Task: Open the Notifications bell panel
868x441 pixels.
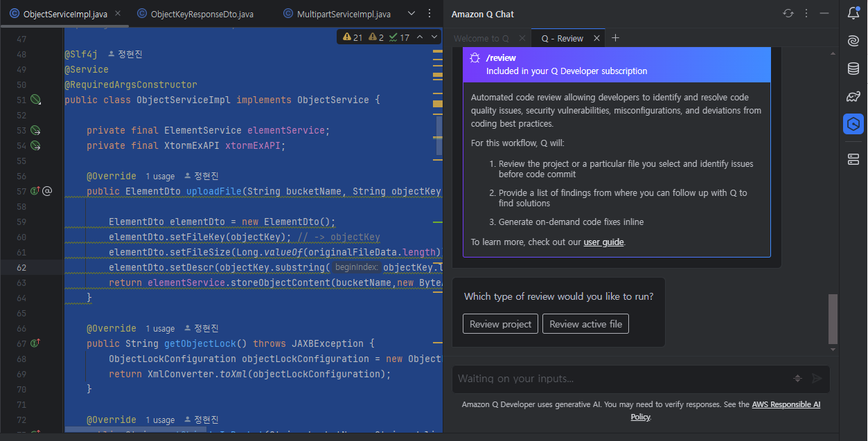Action: (x=853, y=13)
